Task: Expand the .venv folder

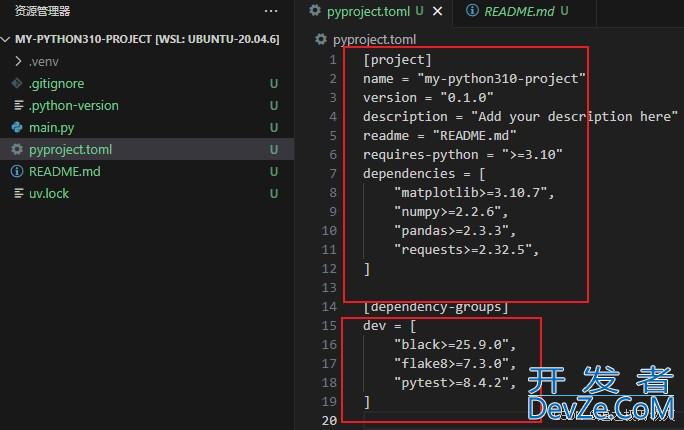Action: pyautogui.click(x=18, y=61)
